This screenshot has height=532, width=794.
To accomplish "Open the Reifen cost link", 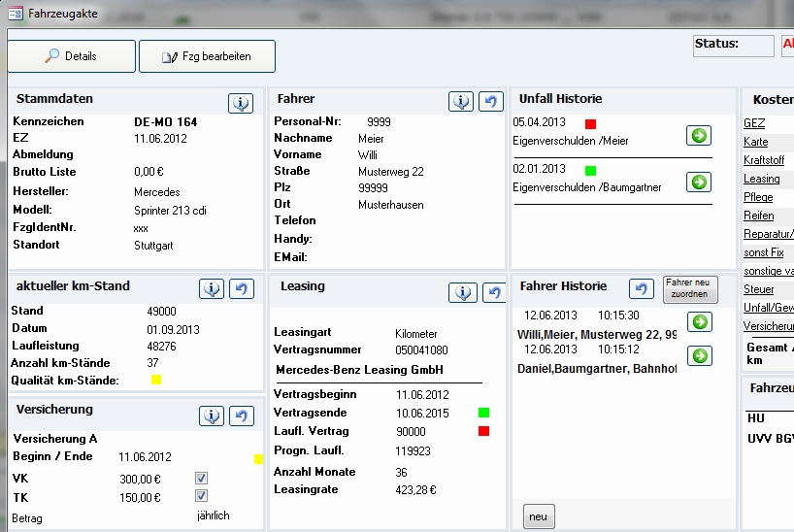I will tap(758, 216).
